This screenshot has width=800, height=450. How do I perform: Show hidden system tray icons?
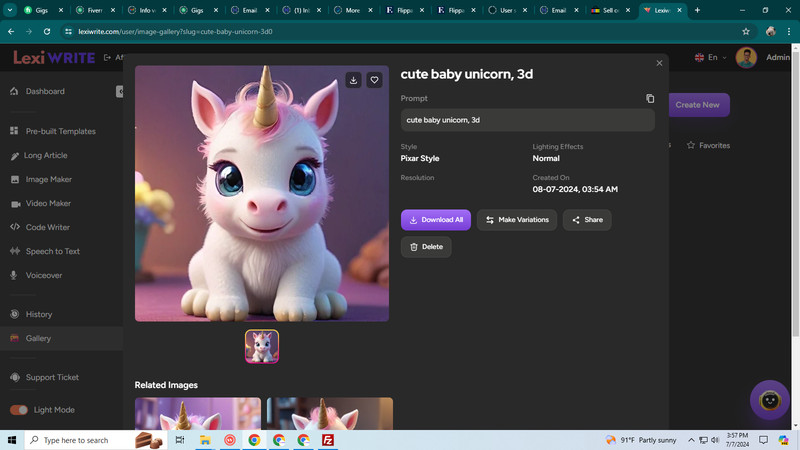point(691,440)
